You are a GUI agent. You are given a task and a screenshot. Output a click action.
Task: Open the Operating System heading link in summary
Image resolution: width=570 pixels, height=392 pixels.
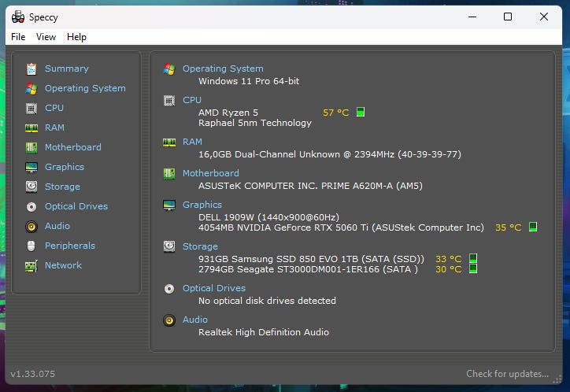(223, 68)
